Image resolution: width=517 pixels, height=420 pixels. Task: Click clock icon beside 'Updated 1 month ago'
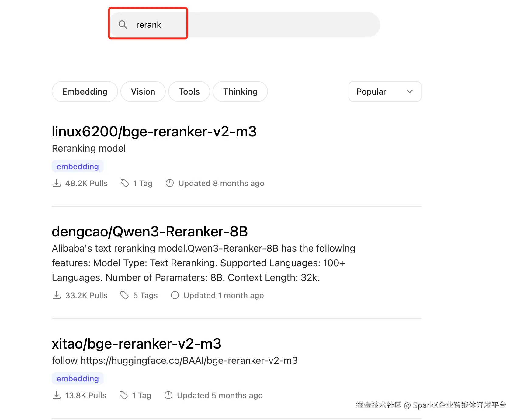(175, 295)
